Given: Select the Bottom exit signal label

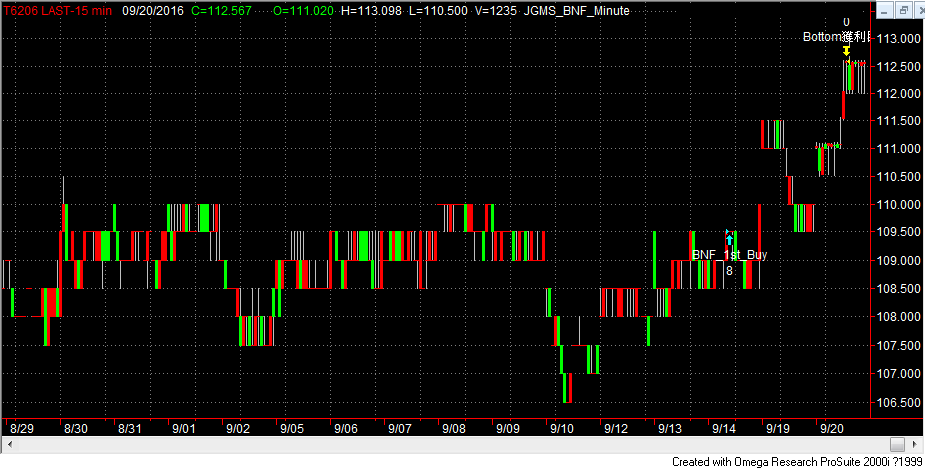Looking at the screenshot, I should tap(837, 37).
